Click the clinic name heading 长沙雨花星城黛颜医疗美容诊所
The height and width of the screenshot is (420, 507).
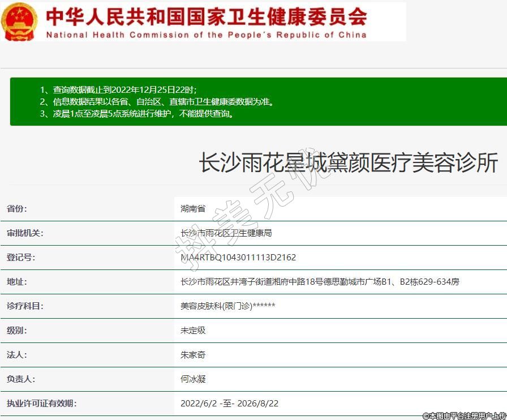(x=347, y=163)
